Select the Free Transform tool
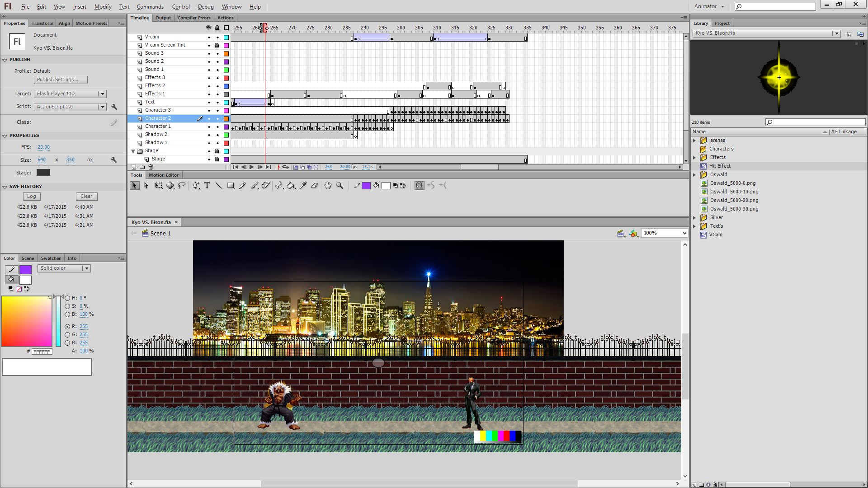Viewport: 868px width, 488px height. tap(158, 185)
